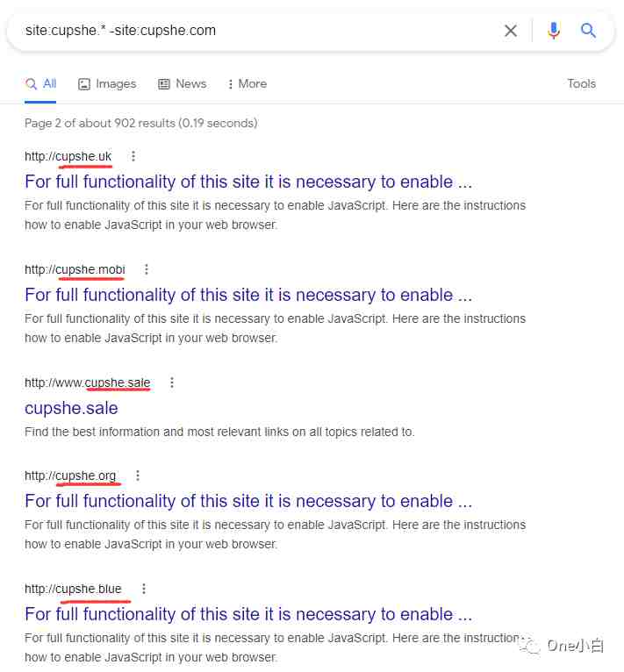Open three-dot menu beside cupshe.sale URL
The image size is (624, 672).
172,382
